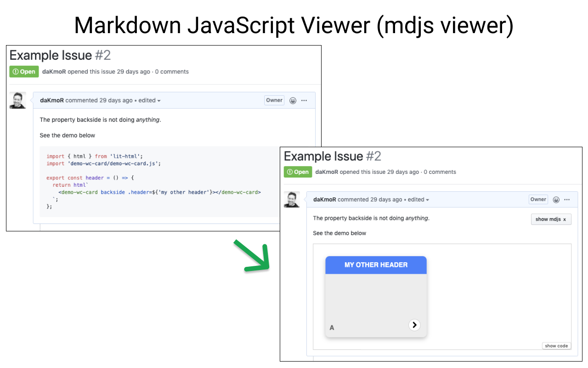
Task: Open the emoji reaction picker on the left comment
Action: [293, 100]
